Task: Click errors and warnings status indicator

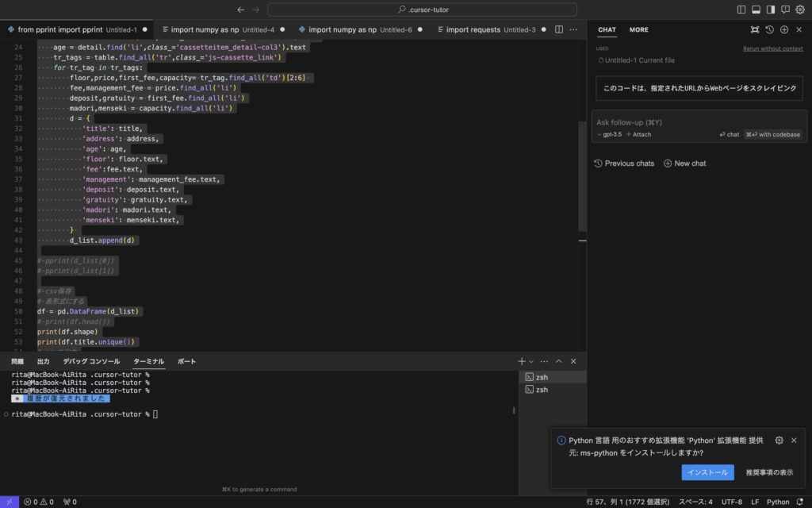Action: (x=39, y=502)
